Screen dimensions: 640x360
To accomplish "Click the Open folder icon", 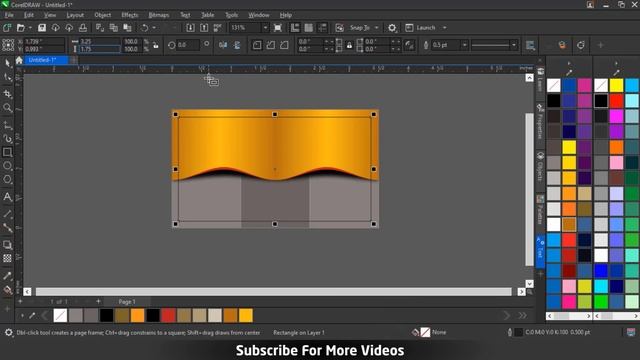I will (x=21, y=28).
